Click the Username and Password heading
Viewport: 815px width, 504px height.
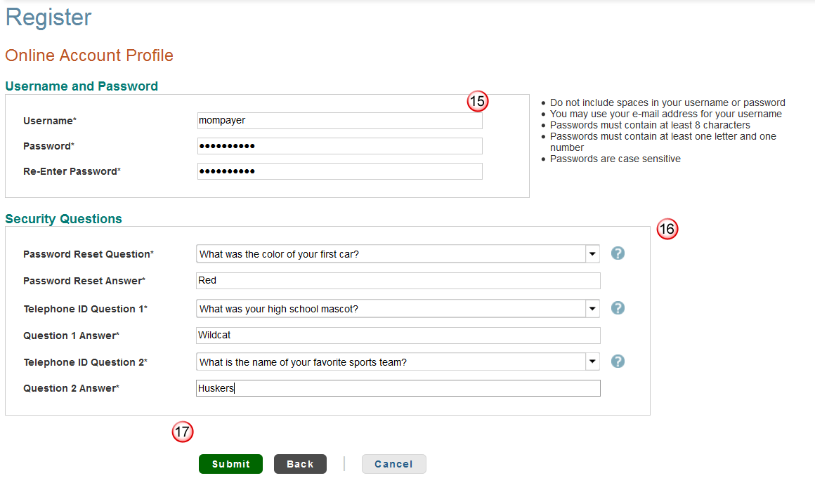tap(81, 86)
